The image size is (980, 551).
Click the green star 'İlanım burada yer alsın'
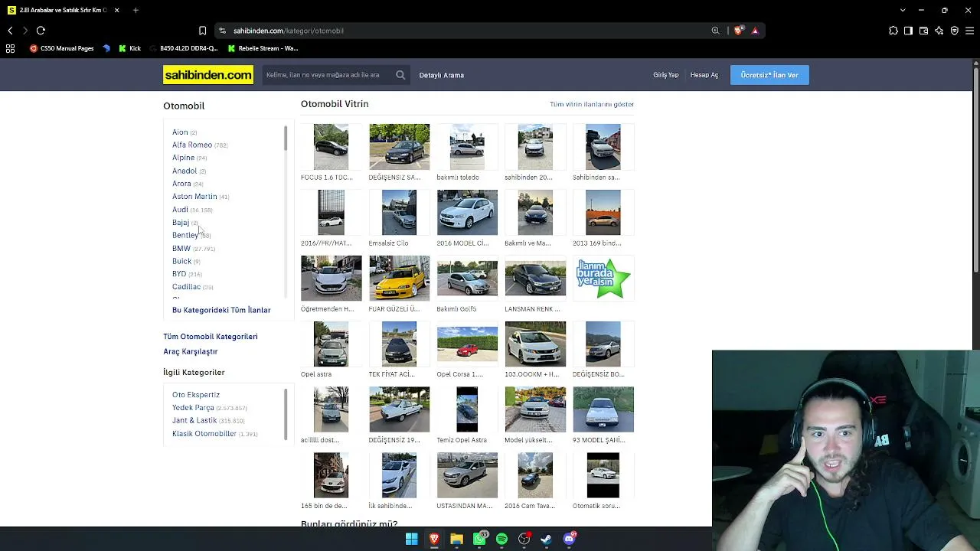(603, 278)
